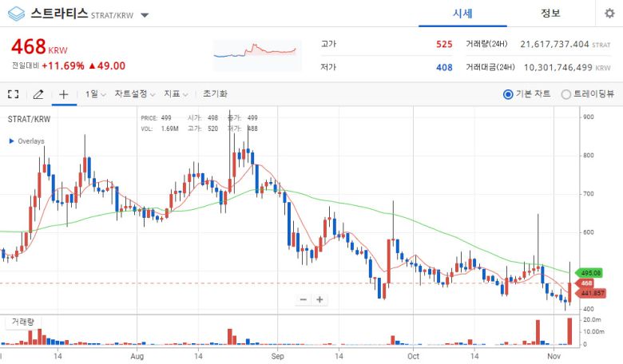Screen dimensions: 623x364
Task: Click the green 495.08 price label
Action: pos(591,273)
